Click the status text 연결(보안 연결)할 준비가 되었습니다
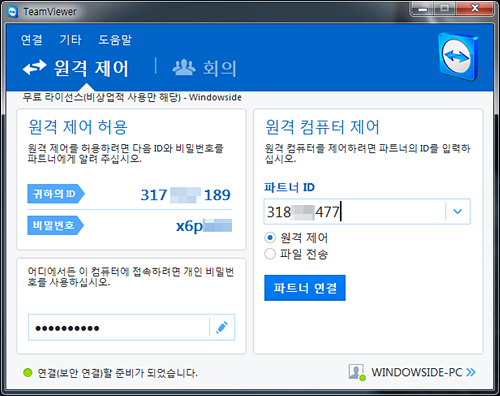This screenshot has height=396, width=500. [117, 373]
